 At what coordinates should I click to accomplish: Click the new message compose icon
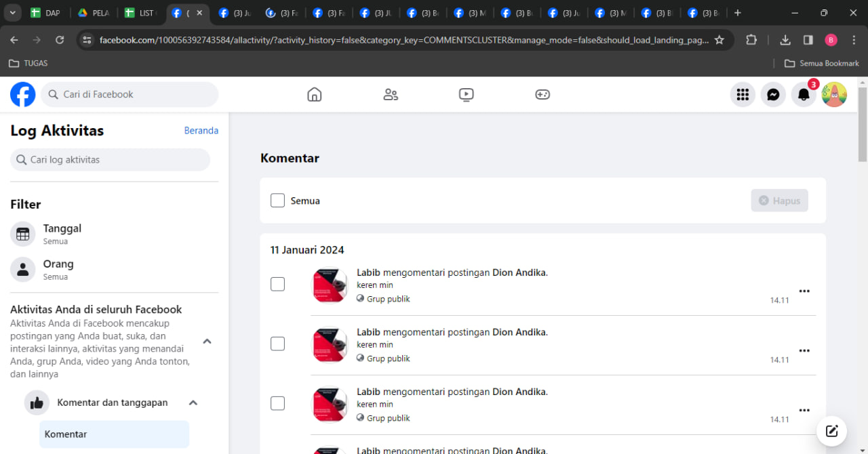(832, 431)
